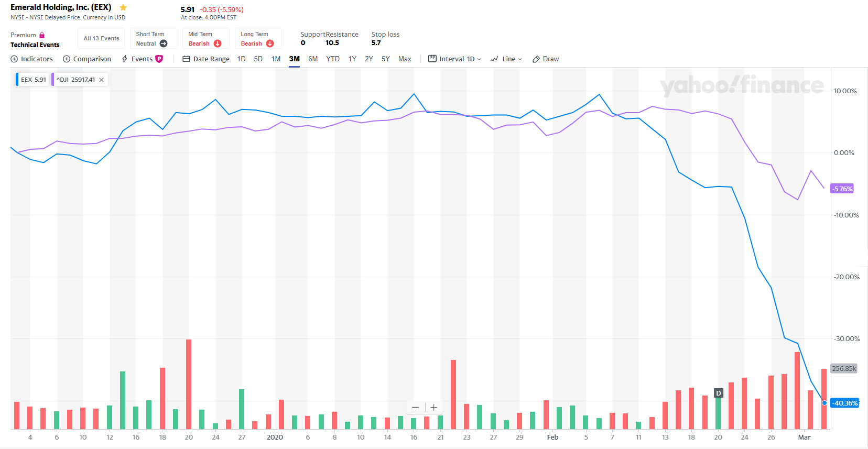Viewport: 868px width, 449px height.
Task: Open the Mid Term Bearish card
Action: coord(205,38)
